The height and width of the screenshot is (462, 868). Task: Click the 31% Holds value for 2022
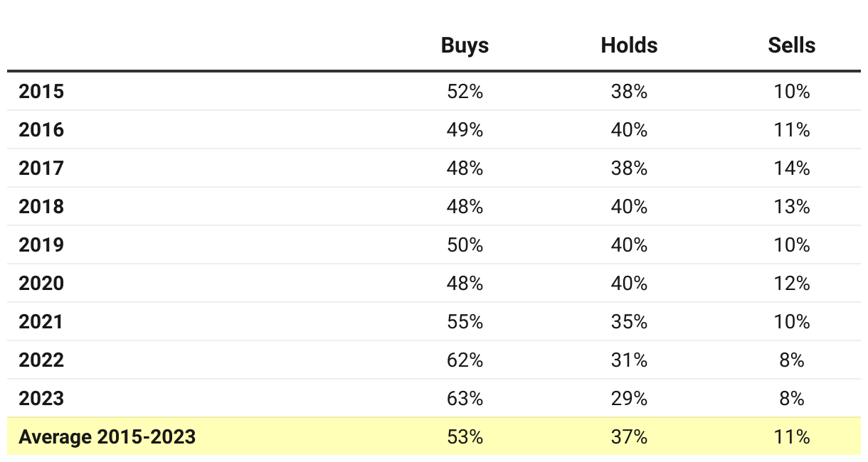[629, 360]
